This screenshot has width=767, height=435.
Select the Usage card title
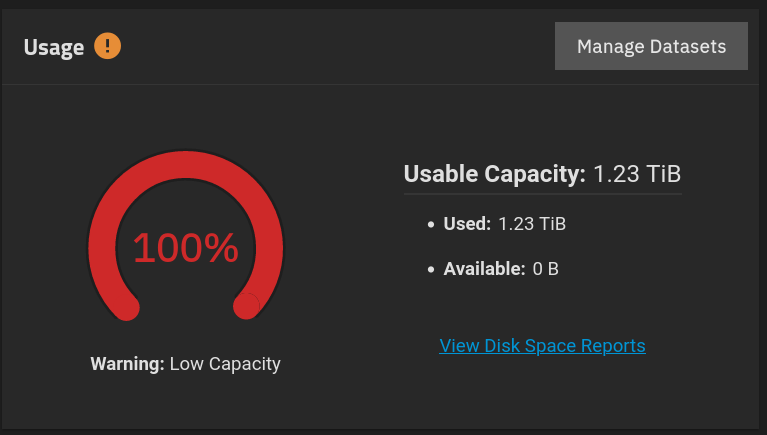click(54, 47)
